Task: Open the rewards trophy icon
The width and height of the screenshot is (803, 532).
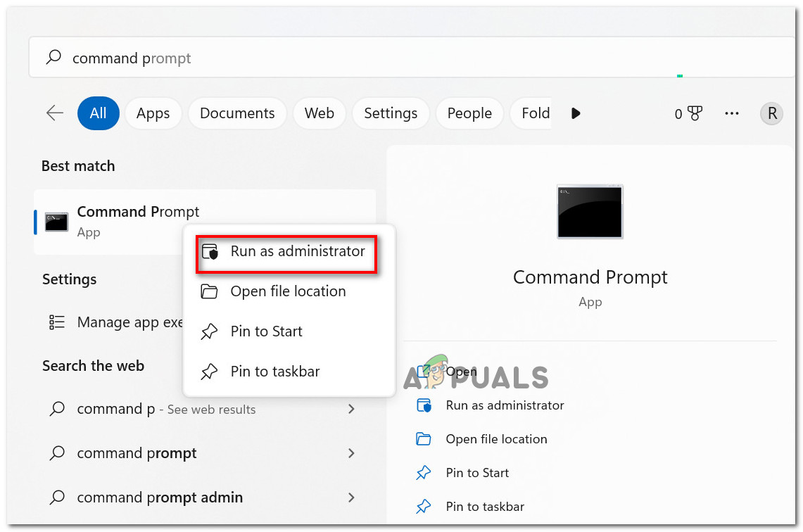Action: tap(695, 113)
